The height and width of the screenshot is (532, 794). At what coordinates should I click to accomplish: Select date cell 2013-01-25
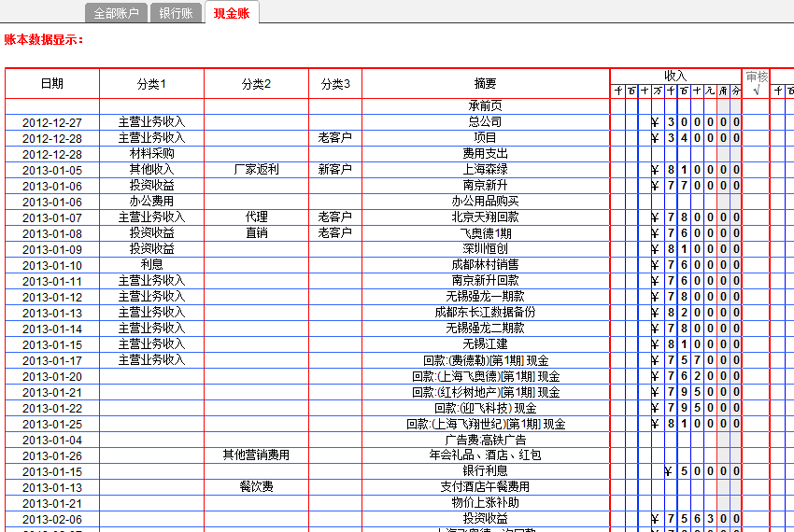point(52,424)
